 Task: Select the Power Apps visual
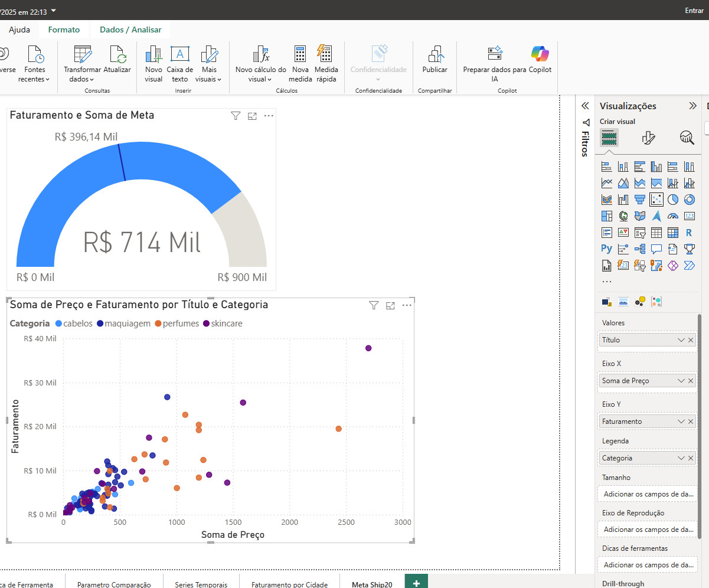point(673,266)
